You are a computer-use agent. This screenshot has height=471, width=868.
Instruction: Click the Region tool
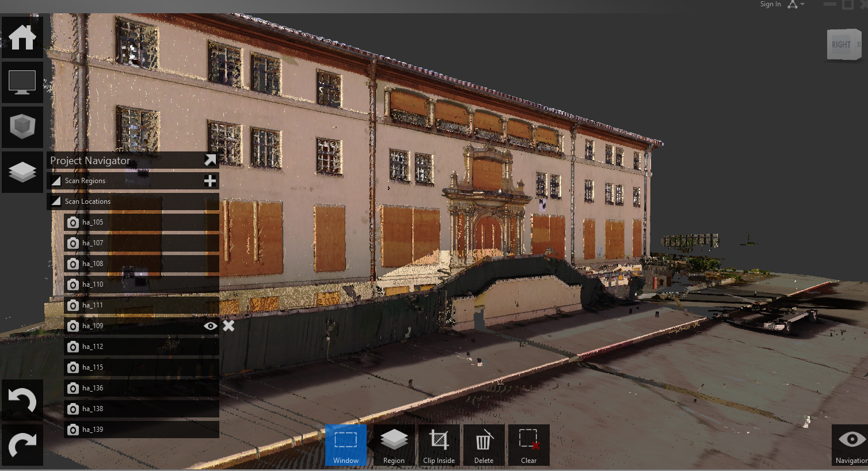point(394,445)
